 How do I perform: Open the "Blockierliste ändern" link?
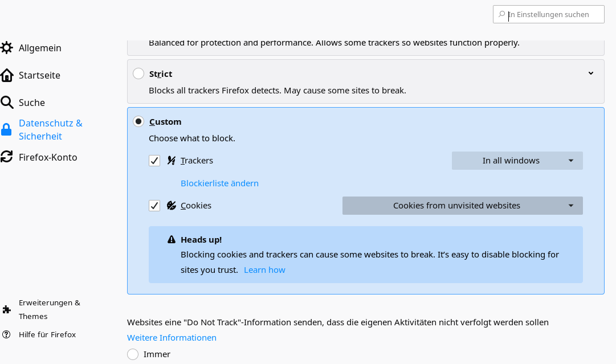(x=219, y=183)
